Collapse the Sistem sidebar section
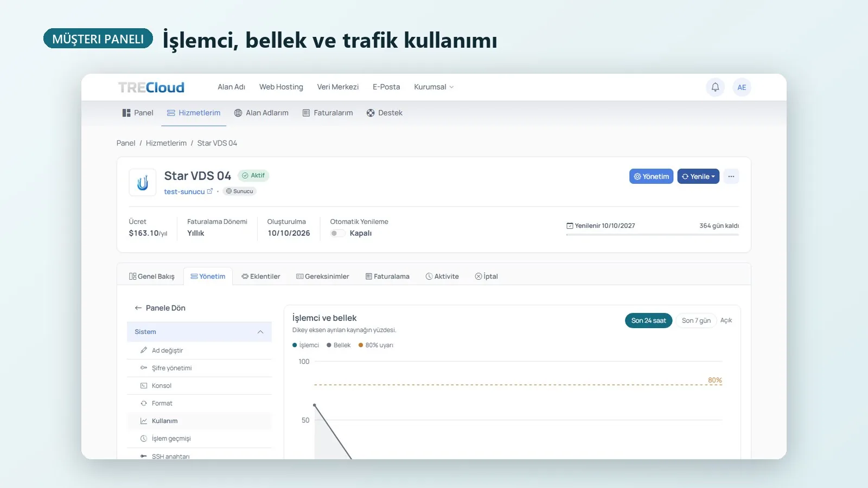868x488 pixels. (199, 332)
